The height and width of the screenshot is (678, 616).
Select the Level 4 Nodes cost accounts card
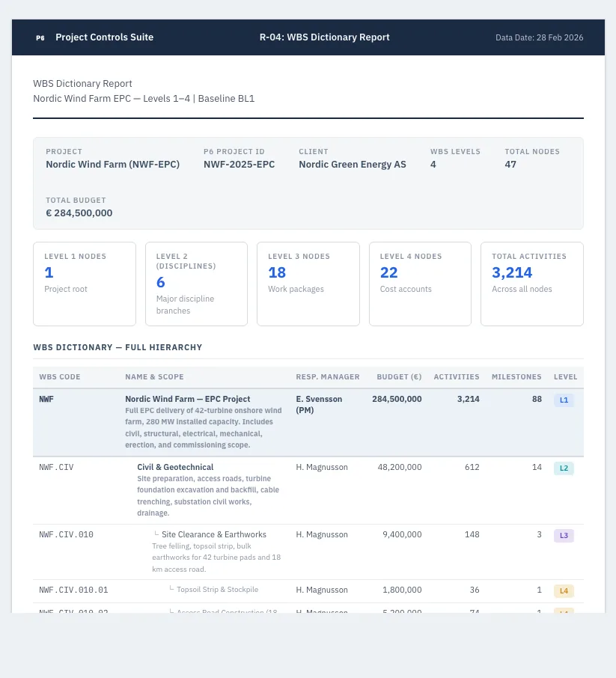(x=420, y=284)
